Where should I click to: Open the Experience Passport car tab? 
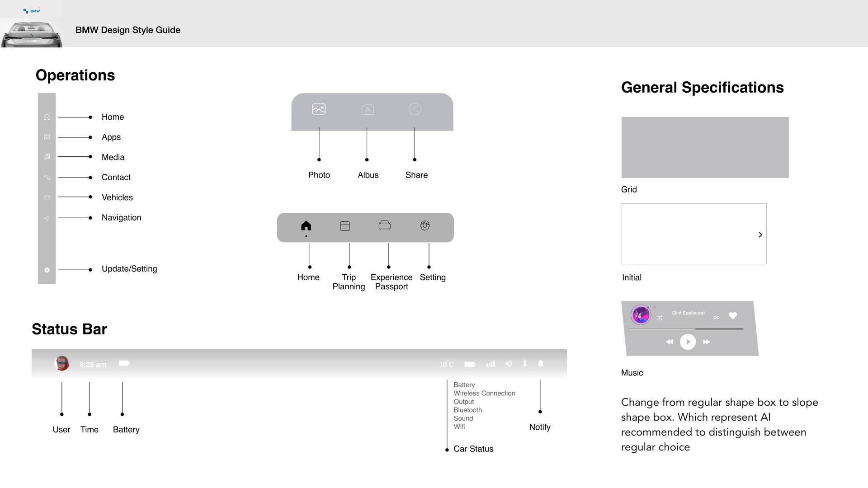pyautogui.click(x=385, y=225)
